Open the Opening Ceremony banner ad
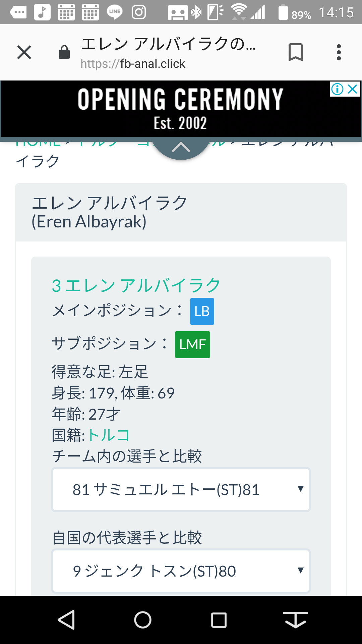The image size is (362, 644). point(180,109)
